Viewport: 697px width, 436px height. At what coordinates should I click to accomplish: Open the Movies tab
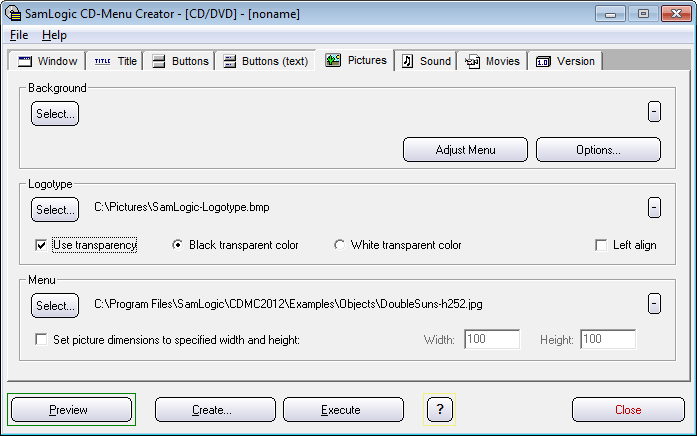(x=492, y=61)
